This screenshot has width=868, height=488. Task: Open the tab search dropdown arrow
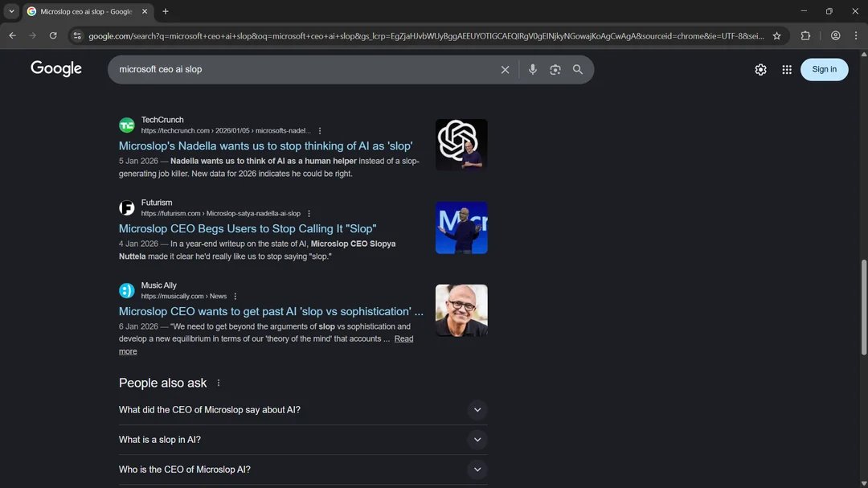(x=11, y=11)
